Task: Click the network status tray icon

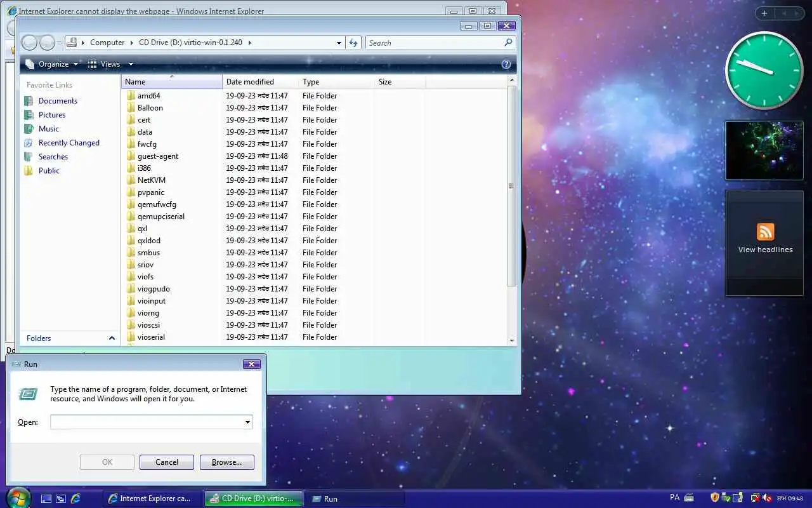Action: (755, 498)
